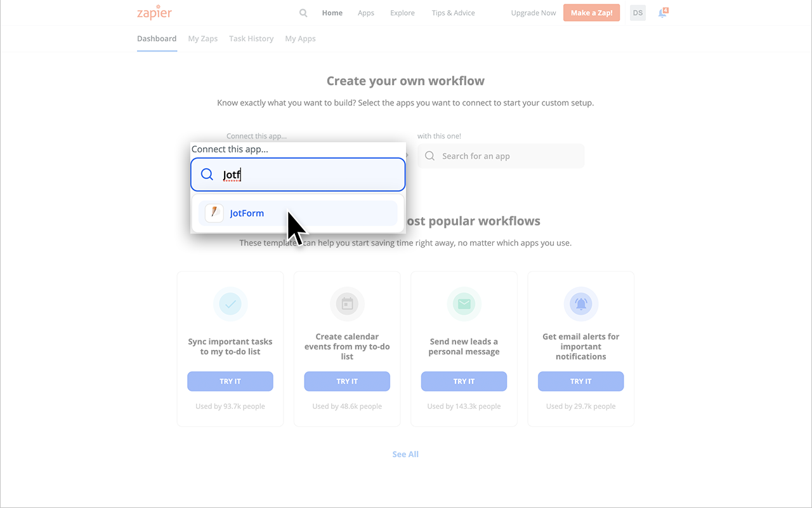Click the checkmark icon on Sync tasks card

pyautogui.click(x=230, y=304)
